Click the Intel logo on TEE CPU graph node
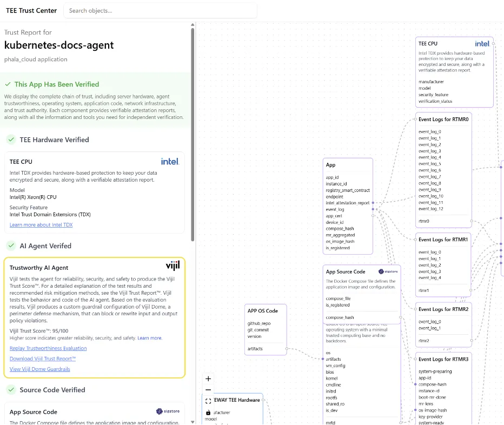This screenshot has height=425, width=504. click(x=482, y=44)
